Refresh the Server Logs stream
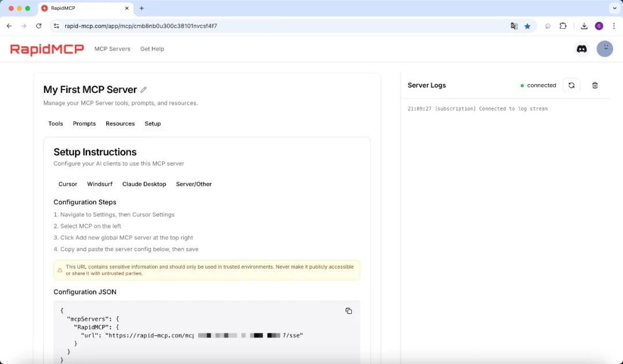Screen dimensions: 623x364 [571, 85]
